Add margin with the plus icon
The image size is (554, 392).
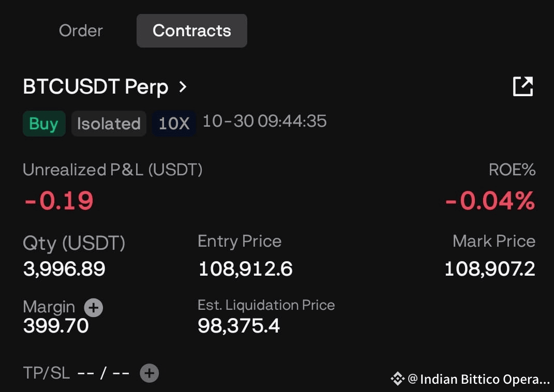(93, 307)
